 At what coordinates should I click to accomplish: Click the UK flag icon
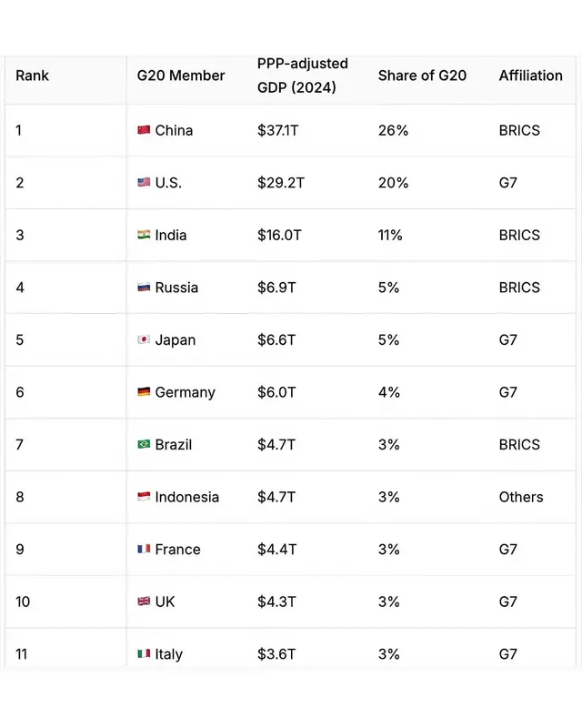[144, 602]
